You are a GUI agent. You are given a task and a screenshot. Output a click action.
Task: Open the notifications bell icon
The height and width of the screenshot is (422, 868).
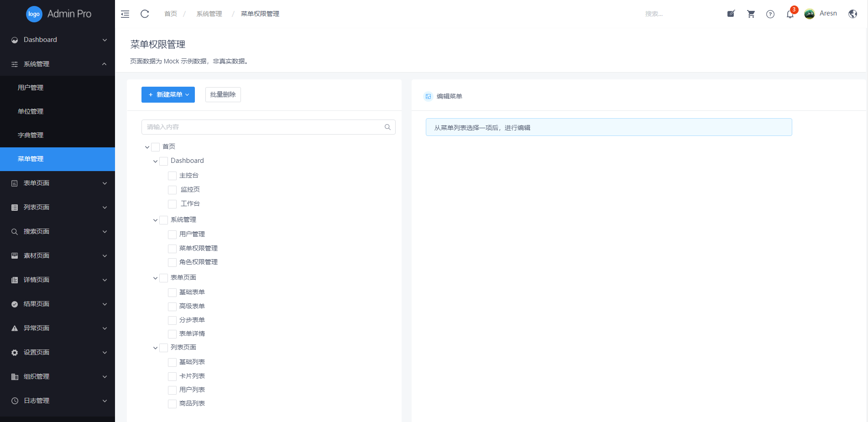790,14
